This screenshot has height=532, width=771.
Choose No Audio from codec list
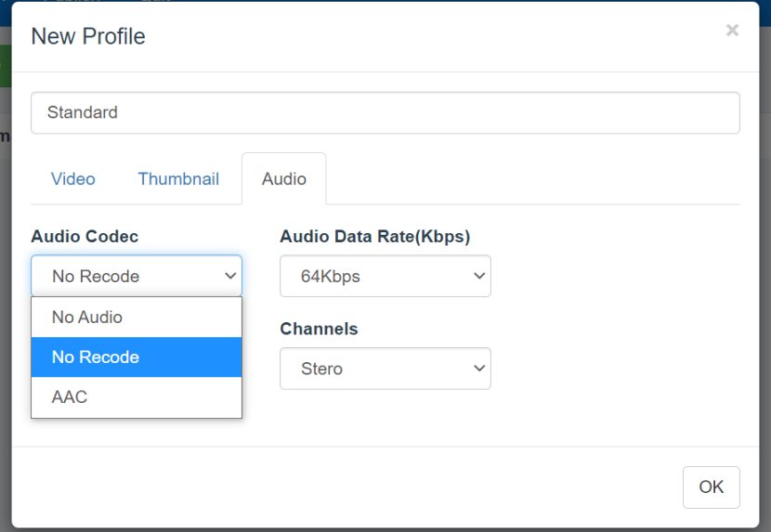137,318
